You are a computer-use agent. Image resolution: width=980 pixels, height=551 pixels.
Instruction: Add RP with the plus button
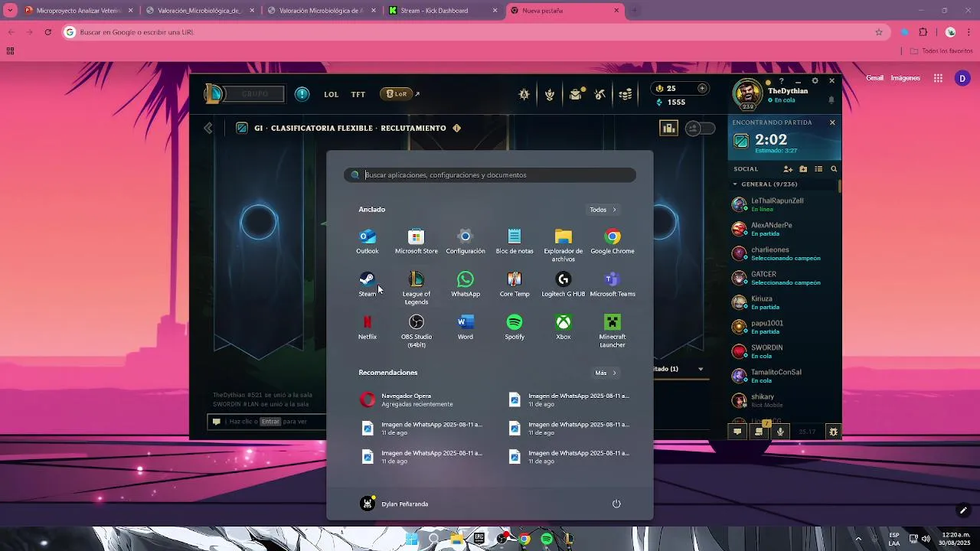[x=702, y=89]
